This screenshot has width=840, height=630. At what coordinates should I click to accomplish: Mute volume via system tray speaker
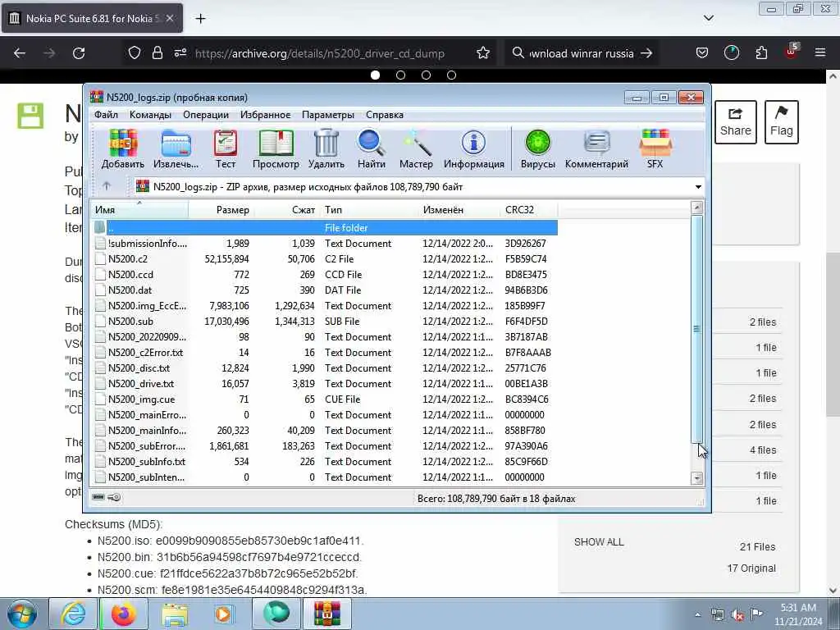tap(737, 615)
